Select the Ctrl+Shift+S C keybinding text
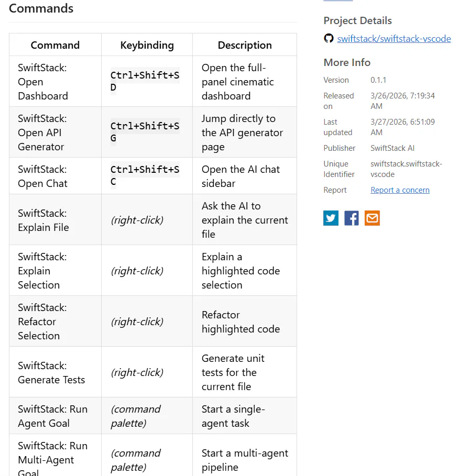The height and width of the screenshot is (476, 459). [x=145, y=175]
